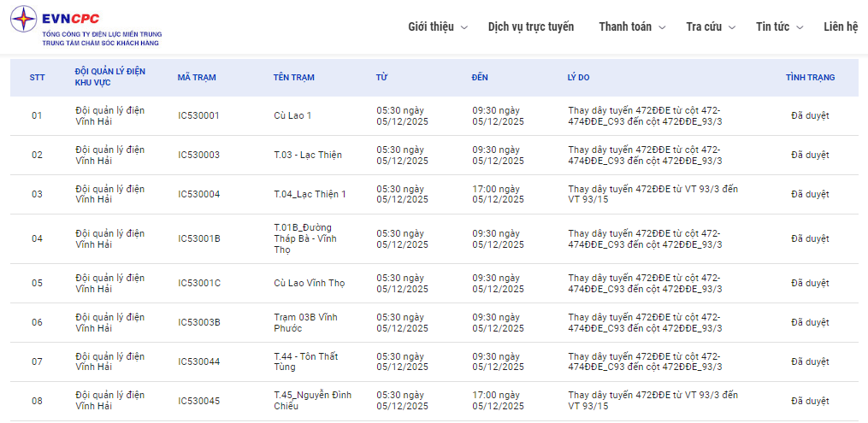
Task: Expand the Tra cứu dropdown chevron
Action: (731, 27)
